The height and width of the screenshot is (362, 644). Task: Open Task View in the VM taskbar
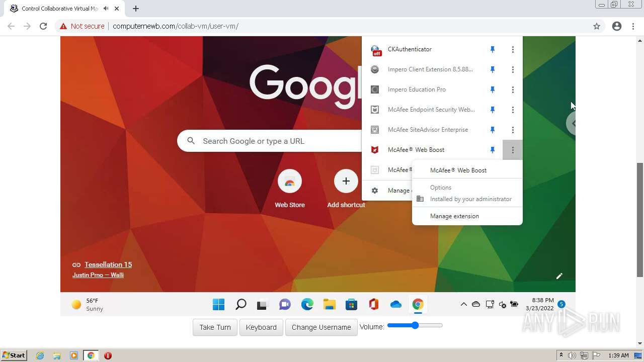click(262, 305)
